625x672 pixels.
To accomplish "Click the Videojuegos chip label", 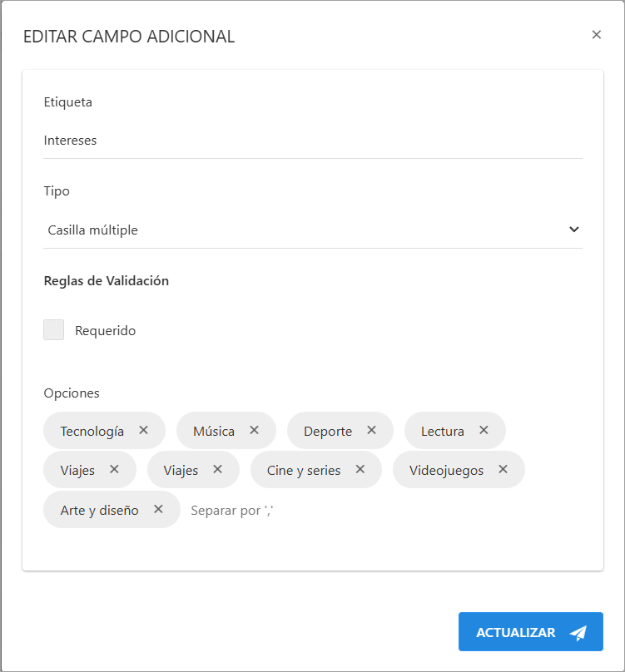I will [446, 470].
